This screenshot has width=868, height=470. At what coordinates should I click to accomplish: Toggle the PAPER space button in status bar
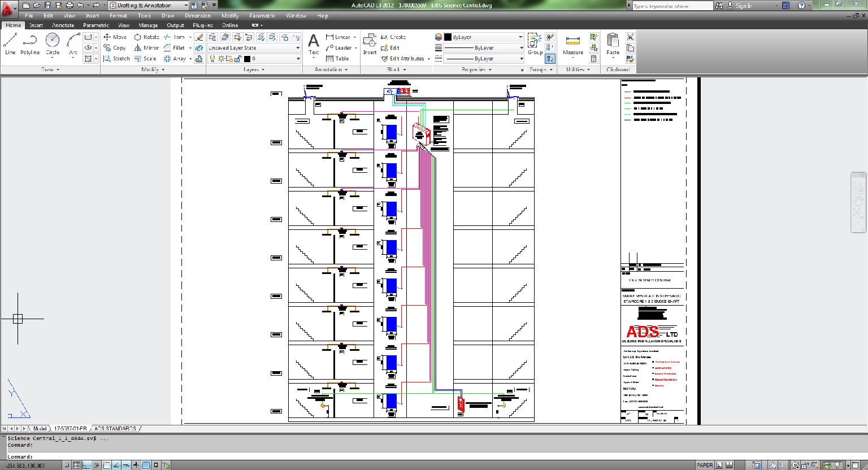point(705,465)
